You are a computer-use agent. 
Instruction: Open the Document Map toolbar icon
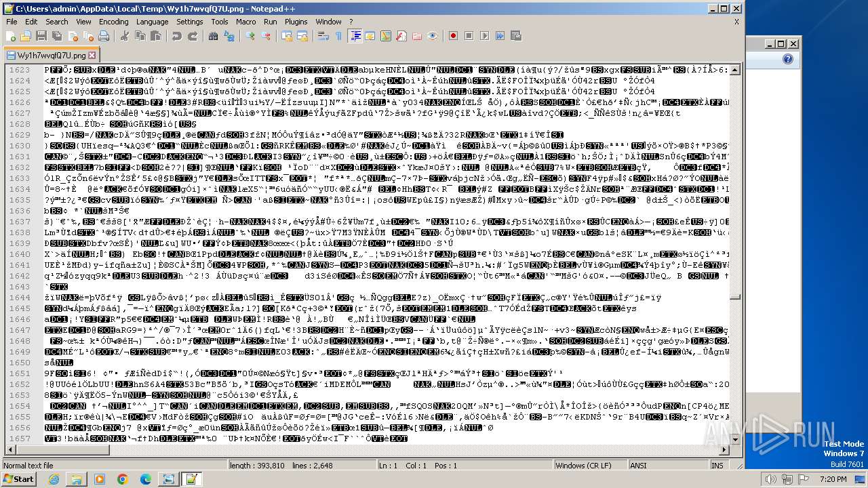(x=386, y=36)
